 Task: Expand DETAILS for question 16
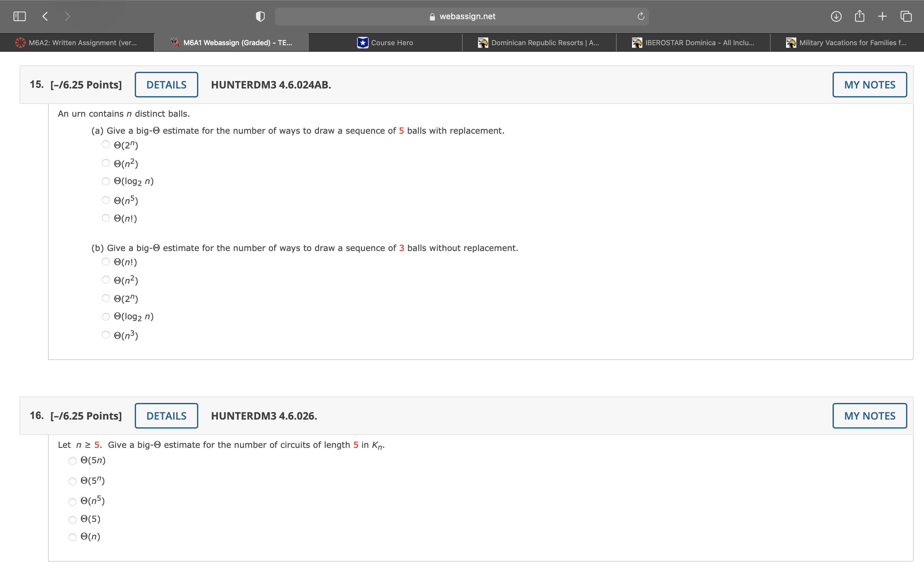pyautogui.click(x=166, y=415)
